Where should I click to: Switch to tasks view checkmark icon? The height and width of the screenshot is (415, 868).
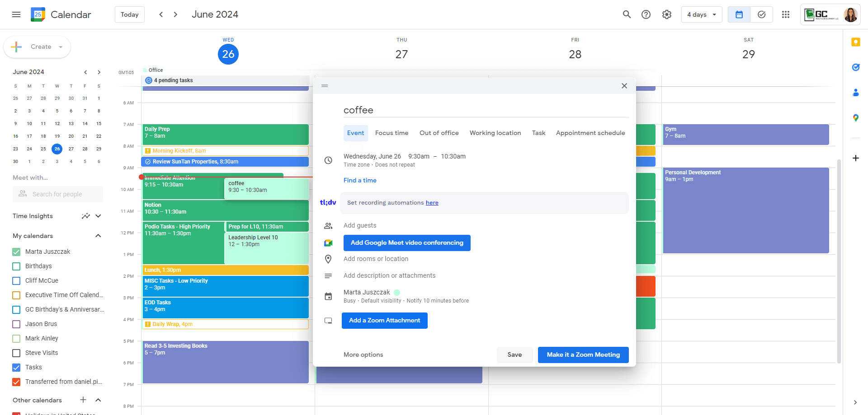click(762, 14)
